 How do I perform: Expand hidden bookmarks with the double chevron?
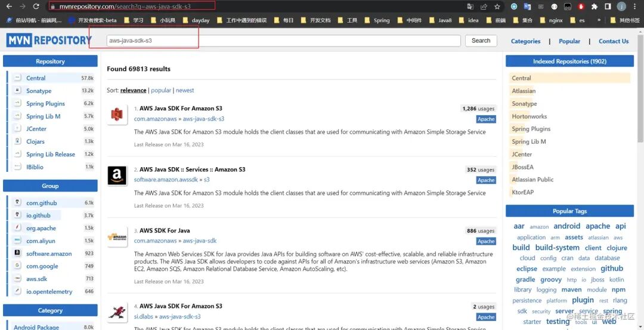(599, 20)
